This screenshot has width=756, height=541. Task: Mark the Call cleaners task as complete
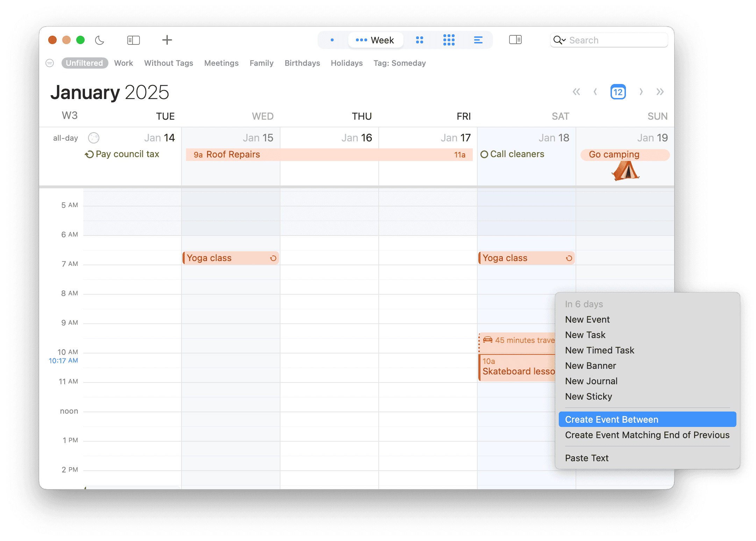click(x=485, y=154)
